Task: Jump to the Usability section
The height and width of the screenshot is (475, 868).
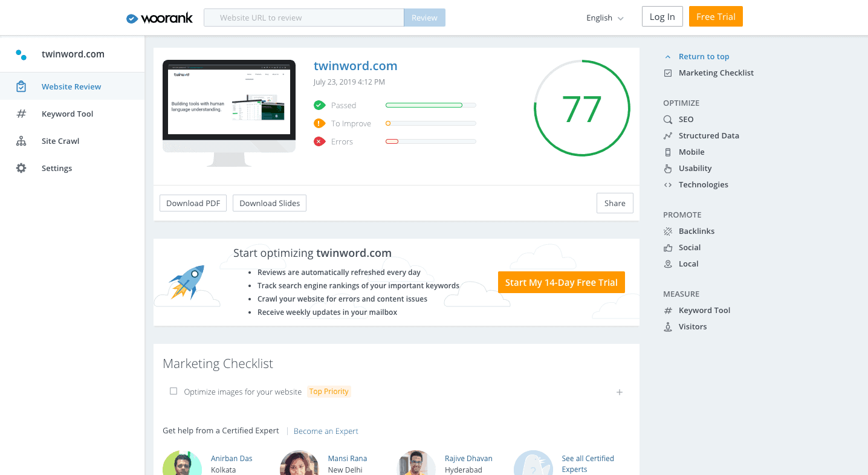Action: click(x=695, y=169)
